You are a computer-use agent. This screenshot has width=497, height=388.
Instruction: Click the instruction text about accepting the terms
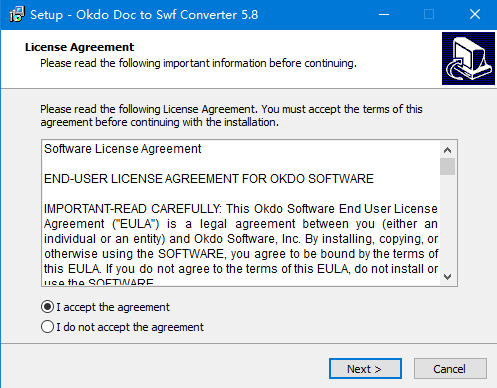231,116
